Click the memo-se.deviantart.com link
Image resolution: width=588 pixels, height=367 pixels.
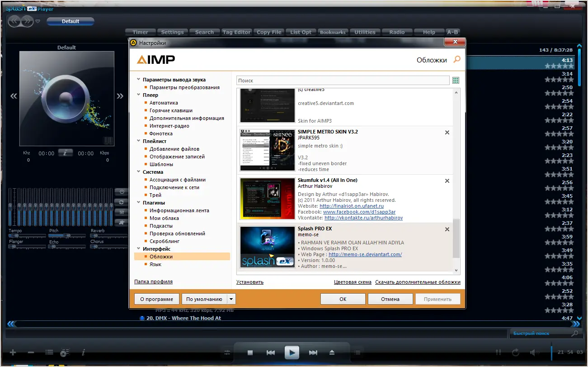(365, 254)
